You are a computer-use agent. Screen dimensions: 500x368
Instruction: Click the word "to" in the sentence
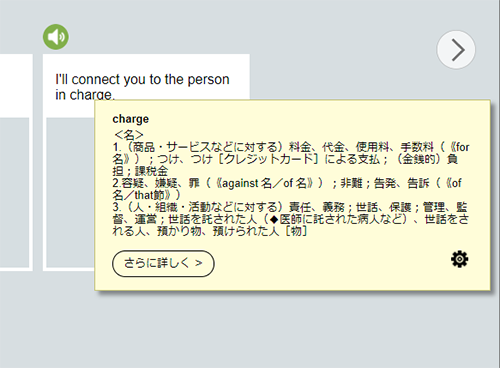pos(155,79)
